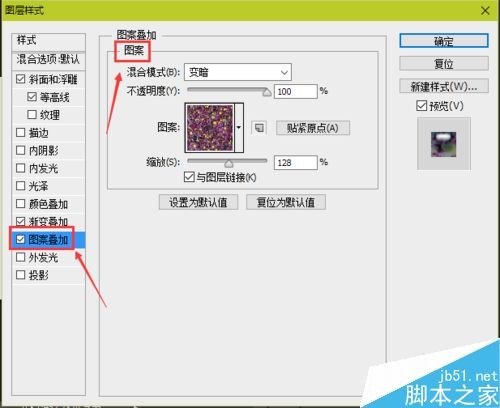This screenshot has width=500, height=408.
Task: Enable the 颜色叠加 checkbox
Action: (21, 204)
